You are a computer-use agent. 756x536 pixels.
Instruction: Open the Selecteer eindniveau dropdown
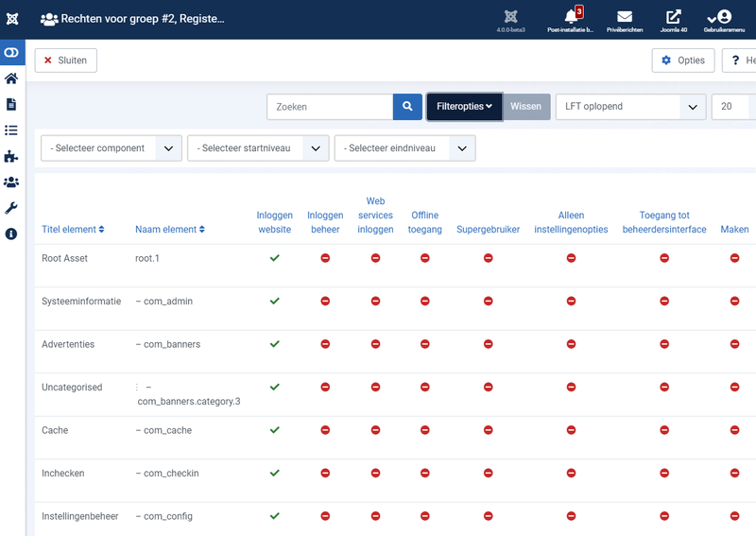pyautogui.click(x=405, y=148)
